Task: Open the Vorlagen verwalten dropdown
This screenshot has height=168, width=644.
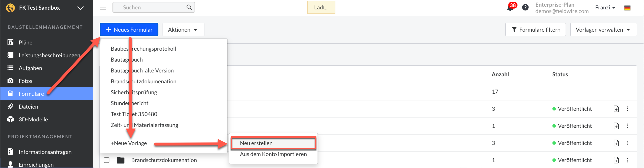Action: point(603,29)
